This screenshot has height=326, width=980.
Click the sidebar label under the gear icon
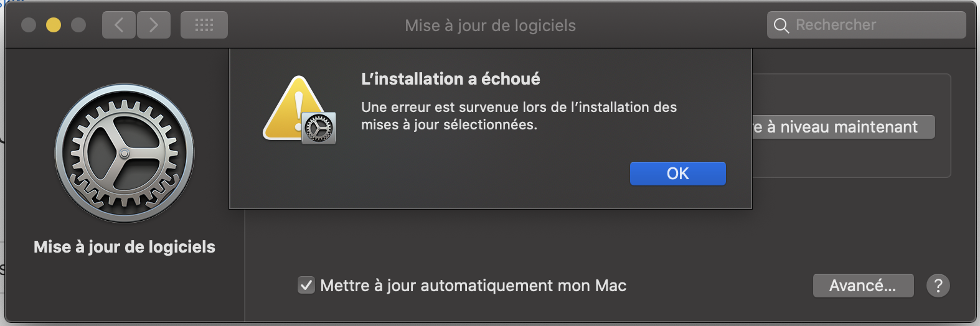pos(125,247)
